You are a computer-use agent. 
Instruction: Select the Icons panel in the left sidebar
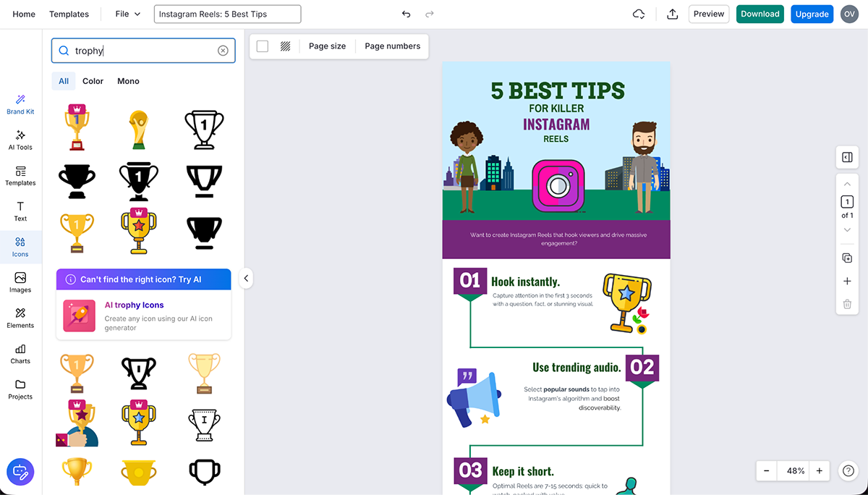20,247
